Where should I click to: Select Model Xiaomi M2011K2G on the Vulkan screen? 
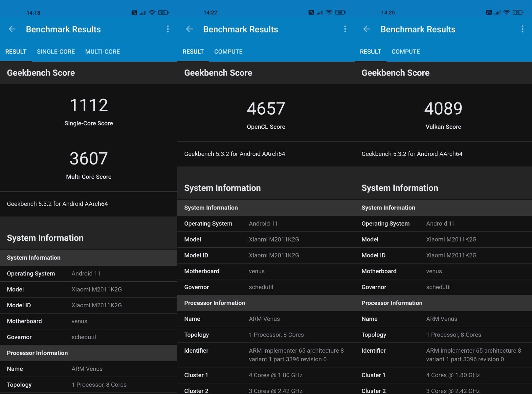tap(443, 239)
